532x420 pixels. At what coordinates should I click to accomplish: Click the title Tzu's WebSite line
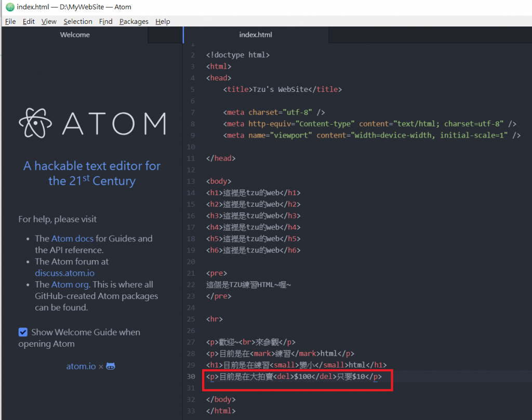tap(282, 89)
